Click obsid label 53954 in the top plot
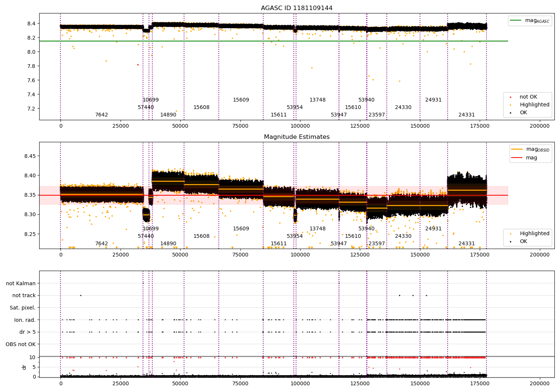Screen dimensions: 560x392 [295, 107]
